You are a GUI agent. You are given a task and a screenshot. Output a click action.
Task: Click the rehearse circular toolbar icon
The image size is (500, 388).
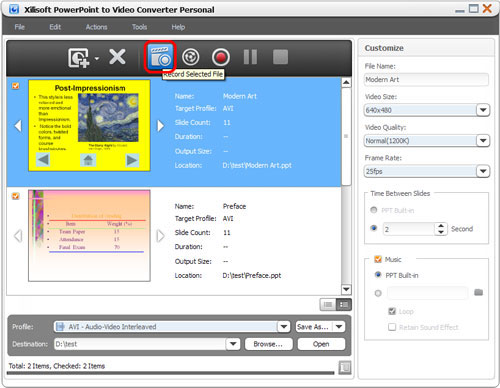point(191,57)
